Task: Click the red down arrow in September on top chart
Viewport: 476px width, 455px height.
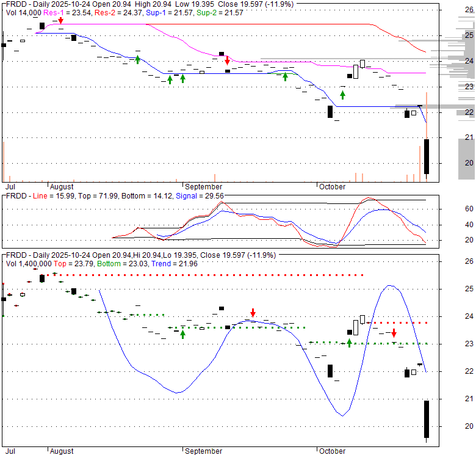Action: click(227, 60)
